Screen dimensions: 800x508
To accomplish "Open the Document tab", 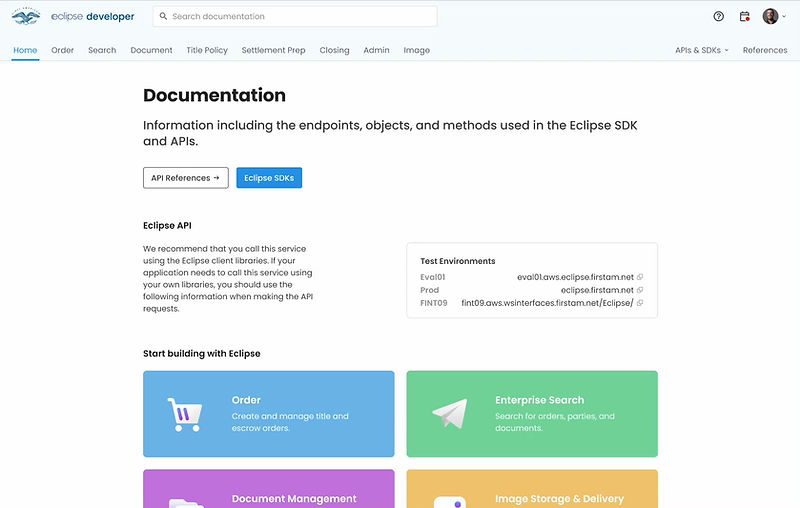I will [151, 50].
